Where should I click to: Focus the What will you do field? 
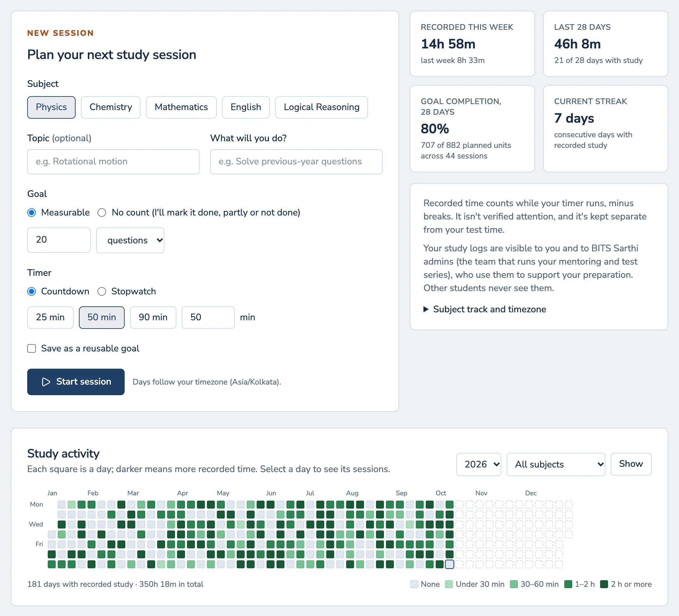pyautogui.click(x=296, y=162)
